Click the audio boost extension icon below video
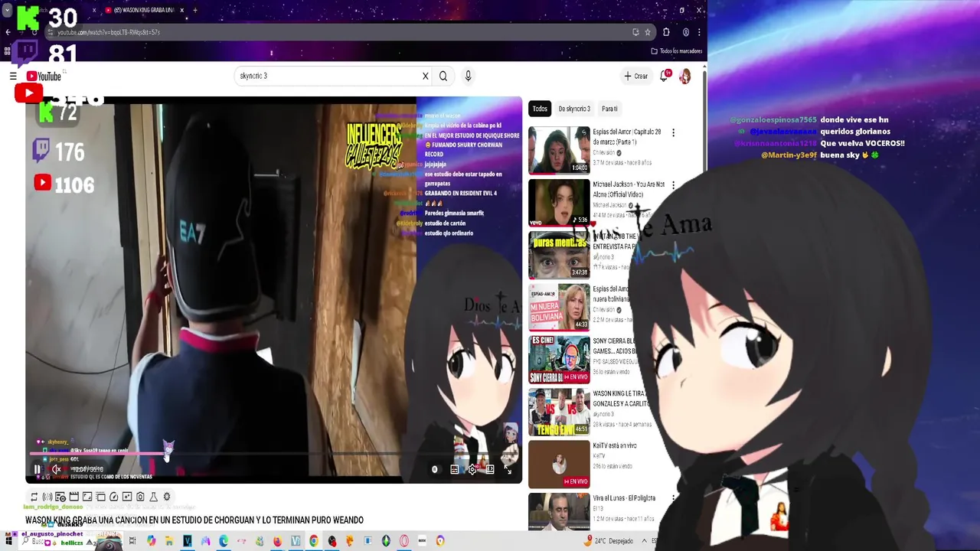Viewport: 980px width, 551px height. coord(47,497)
